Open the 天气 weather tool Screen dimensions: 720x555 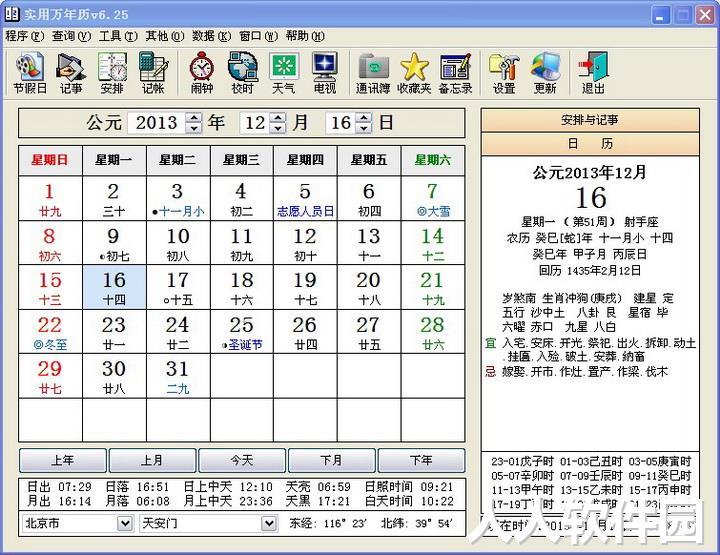pos(283,73)
